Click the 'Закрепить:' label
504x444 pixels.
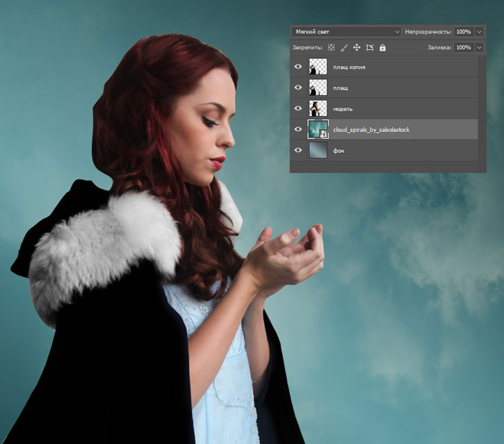tap(307, 47)
